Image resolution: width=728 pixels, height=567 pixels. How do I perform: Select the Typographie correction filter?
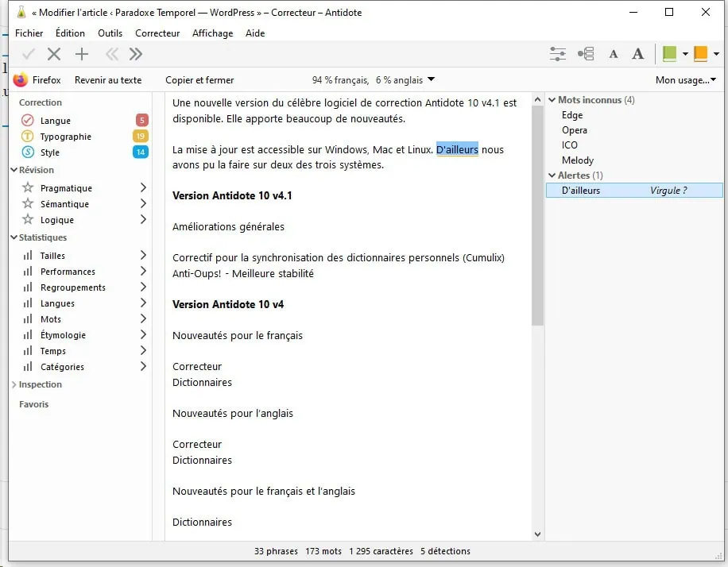pyautogui.click(x=65, y=137)
